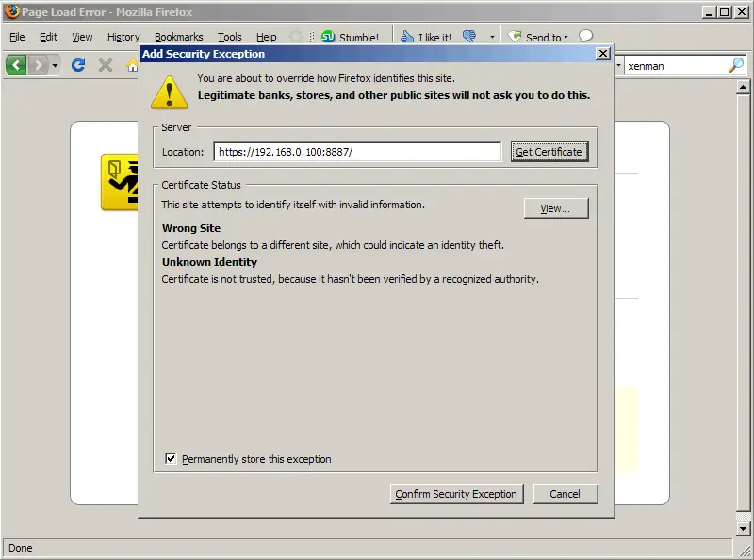Reload the page with the blue refresh icon
The height and width of the screenshot is (560, 754).
78,65
